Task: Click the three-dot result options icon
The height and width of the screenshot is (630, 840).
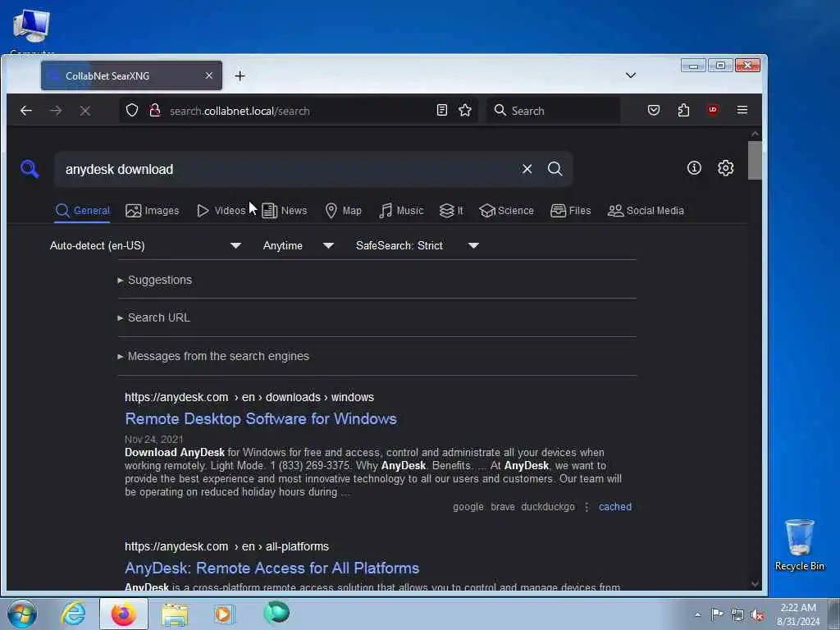Action: pos(587,507)
